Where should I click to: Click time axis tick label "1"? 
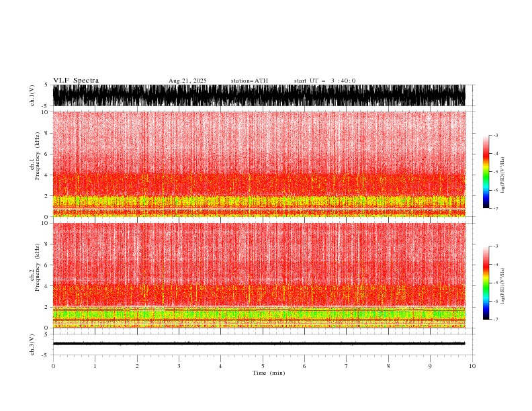[95, 366]
